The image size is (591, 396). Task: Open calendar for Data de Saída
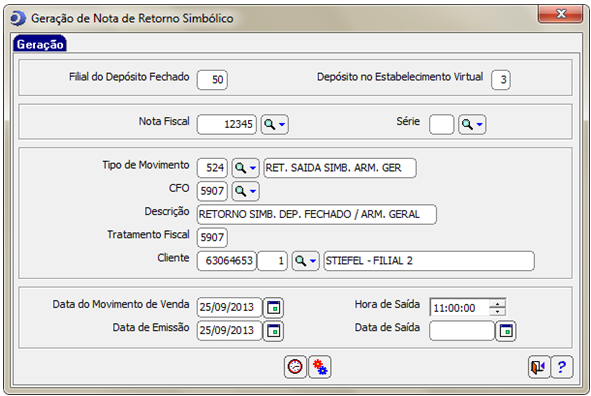[505, 331]
